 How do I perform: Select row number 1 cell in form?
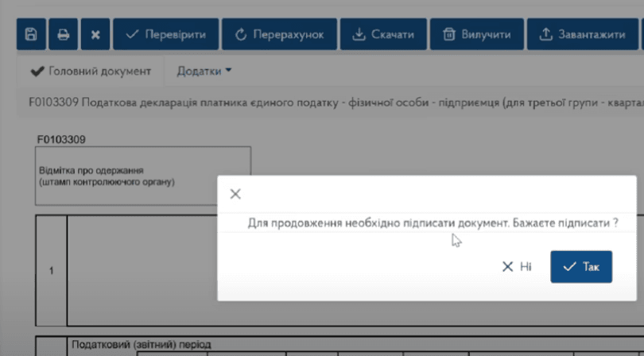pos(51,270)
